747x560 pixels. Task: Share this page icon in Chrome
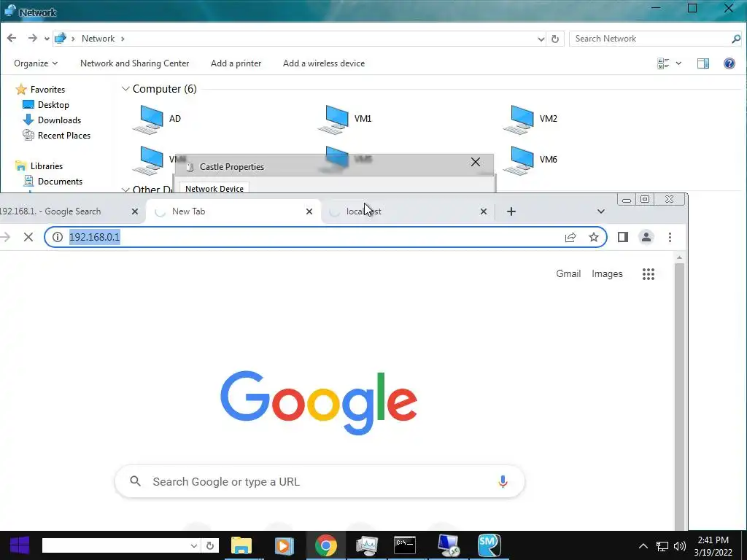click(x=570, y=237)
